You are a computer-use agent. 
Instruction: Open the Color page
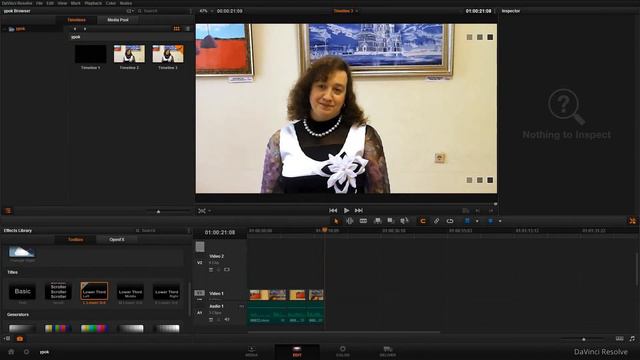click(x=342, y=351)
